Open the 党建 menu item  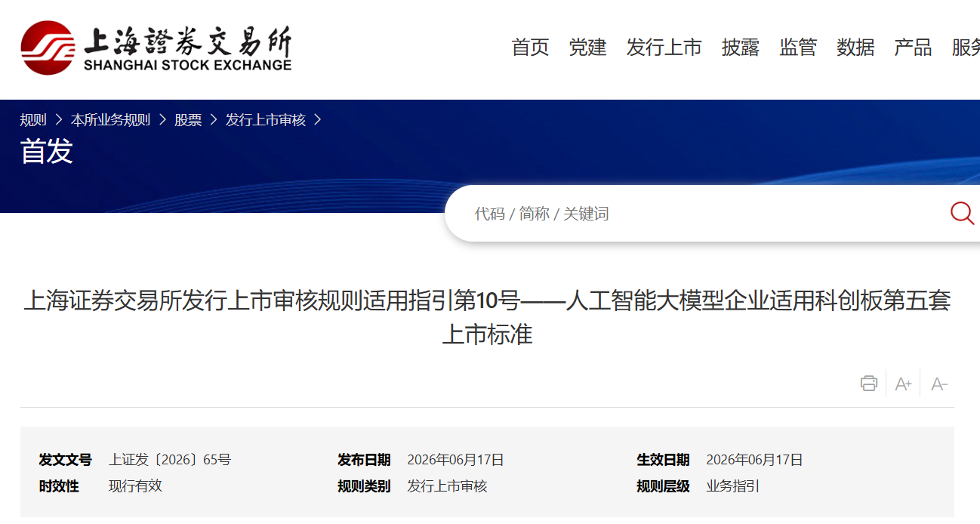(587, 48)
